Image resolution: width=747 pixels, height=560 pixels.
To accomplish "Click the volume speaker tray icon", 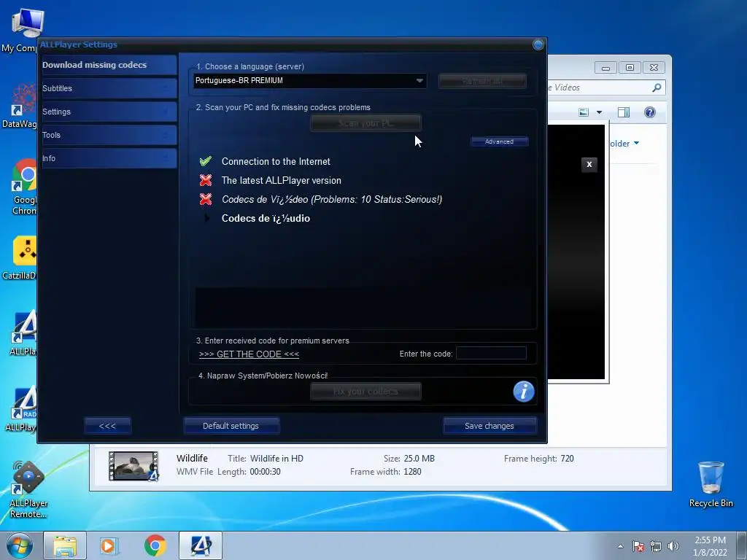I will point(673,547).
